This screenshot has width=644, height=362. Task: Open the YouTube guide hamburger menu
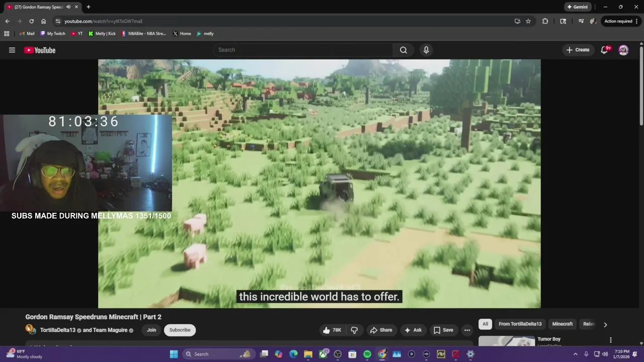point(12,50)
